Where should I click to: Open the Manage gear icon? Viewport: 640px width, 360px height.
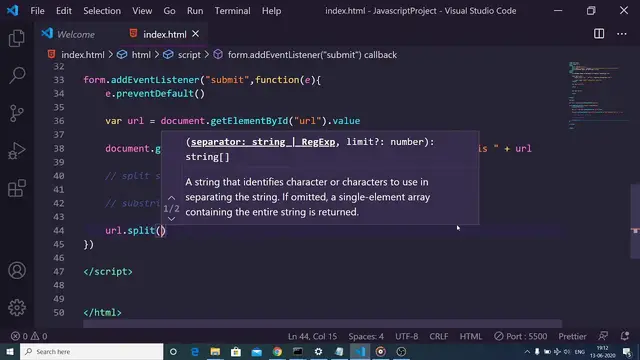tap(17, 308)
